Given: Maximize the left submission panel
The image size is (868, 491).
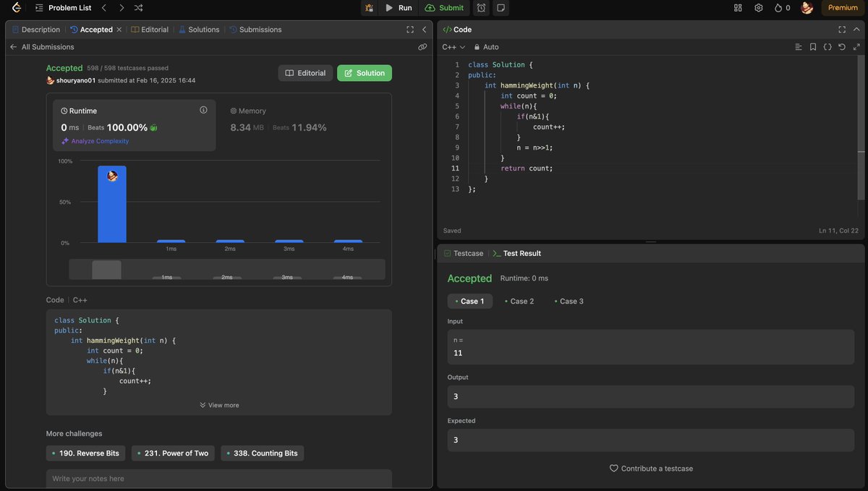Looking at the screenshot, I should (410, 30).
